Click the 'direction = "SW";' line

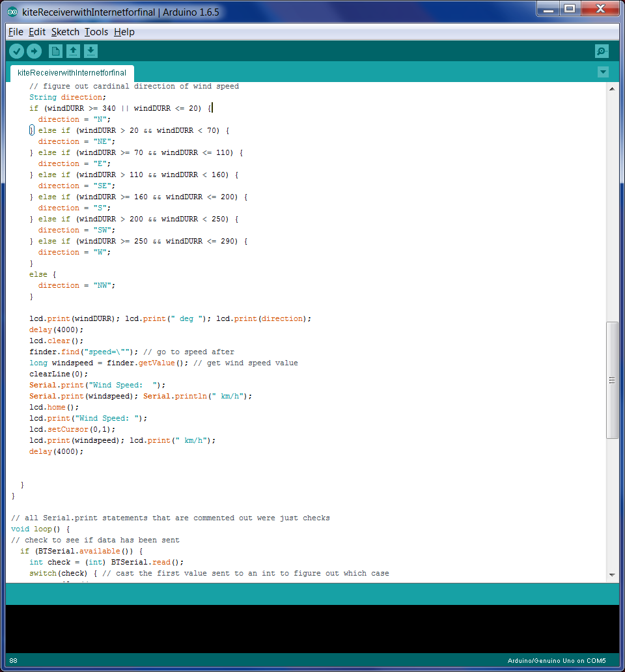pyautogui.click(x=76, y=230)
